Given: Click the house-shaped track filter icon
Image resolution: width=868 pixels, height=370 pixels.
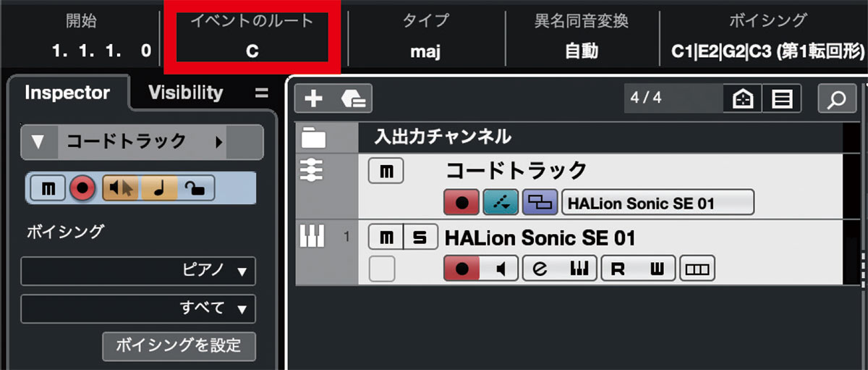Looking at the screenshot, I should coord(743,98).
